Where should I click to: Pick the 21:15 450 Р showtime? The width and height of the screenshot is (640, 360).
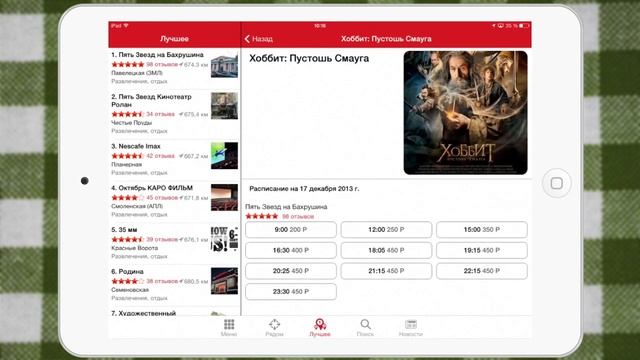pos(386,271)
